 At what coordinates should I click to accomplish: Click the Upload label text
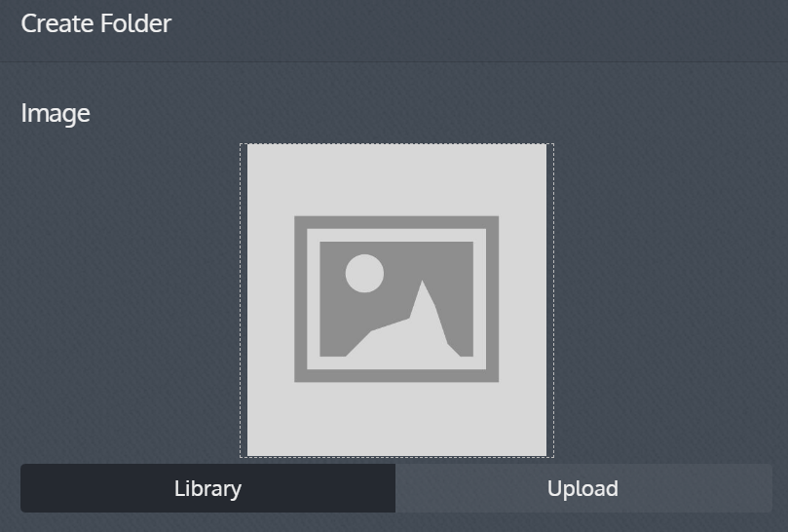(582, 489)
